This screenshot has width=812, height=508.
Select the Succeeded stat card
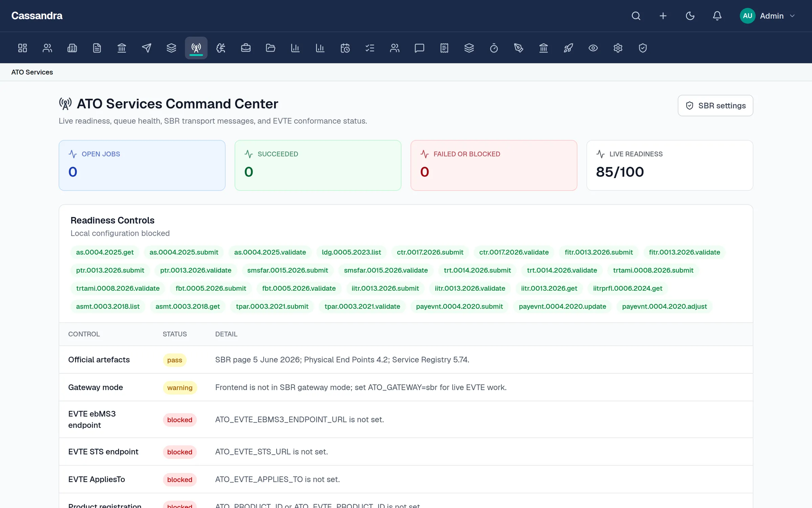tap(318, 165)
